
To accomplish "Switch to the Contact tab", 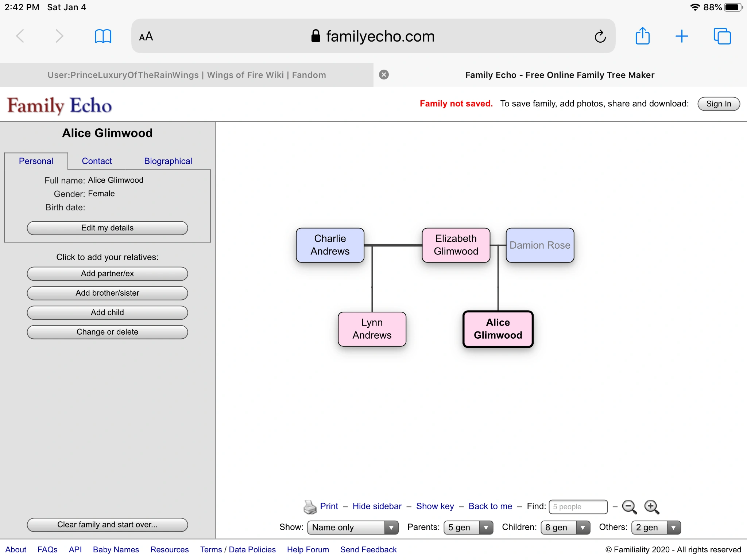I will (97, 161).
